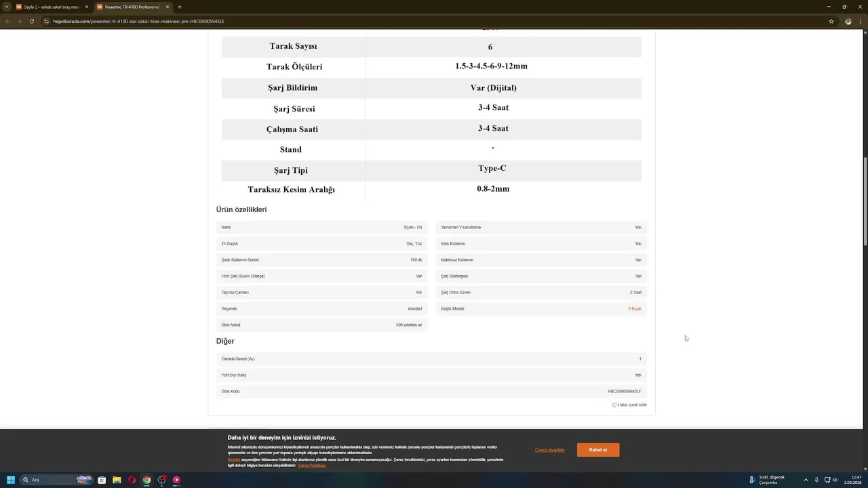
Task: Open site information icon in address bar
Action: [47, 21]
